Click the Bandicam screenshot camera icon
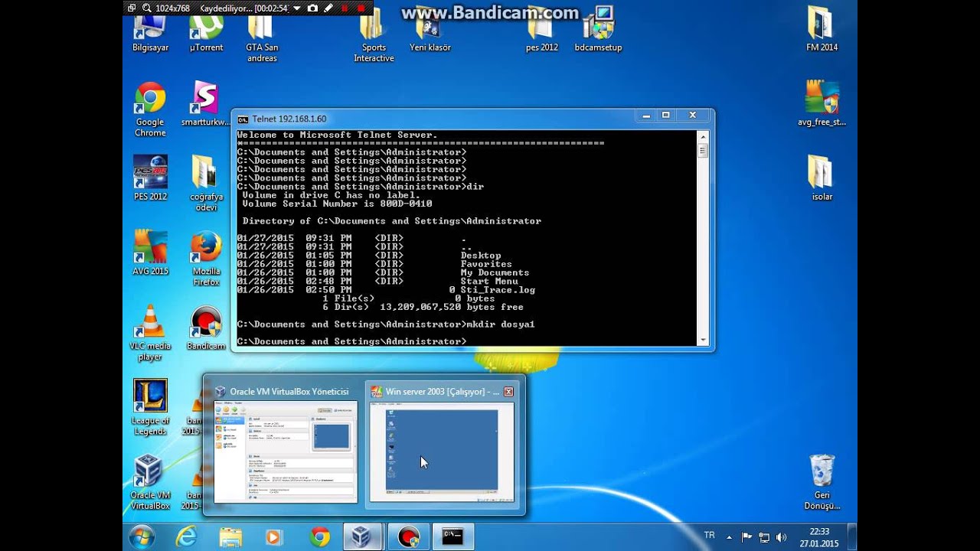The width and height of the screenshot is (980, 551). tap(312, 8)
